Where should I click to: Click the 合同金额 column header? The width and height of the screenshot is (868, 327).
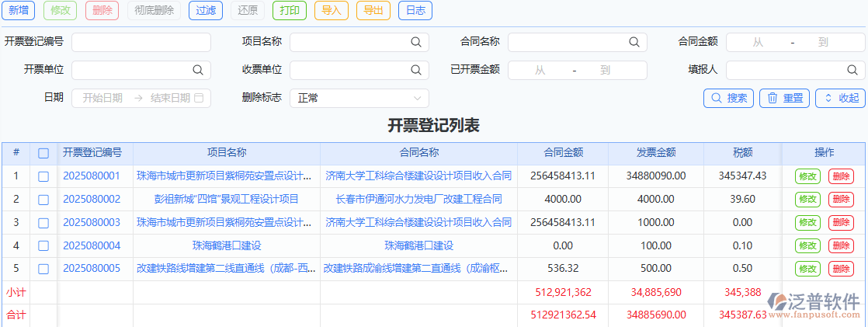[563, 152]
